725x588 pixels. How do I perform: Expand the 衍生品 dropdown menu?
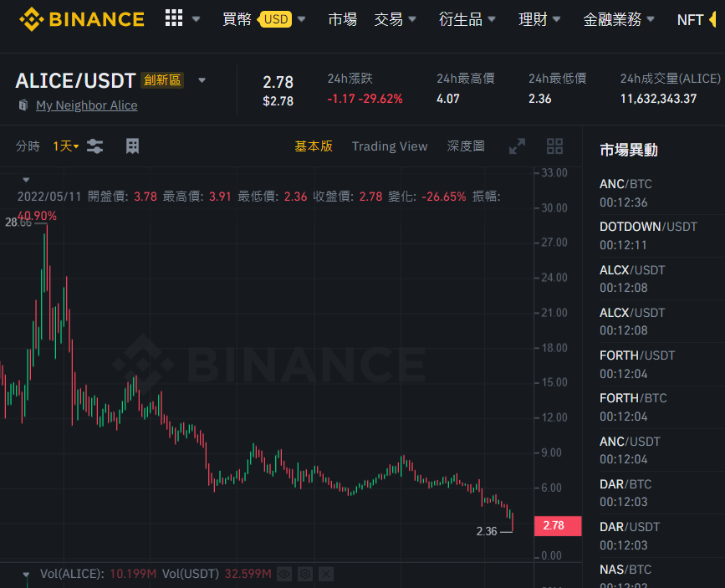467,19
